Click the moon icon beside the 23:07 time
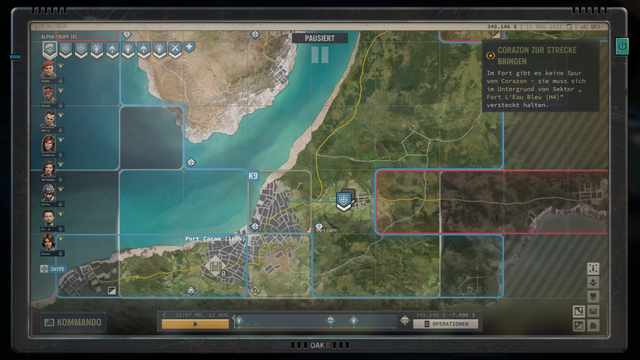The height and width of the screenshot is (360, 640). tap(165, 315)
